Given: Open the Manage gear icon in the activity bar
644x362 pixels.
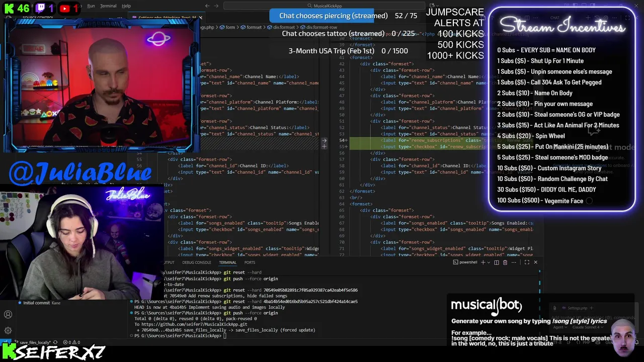Looking at the screenshot, I should 8,330.
